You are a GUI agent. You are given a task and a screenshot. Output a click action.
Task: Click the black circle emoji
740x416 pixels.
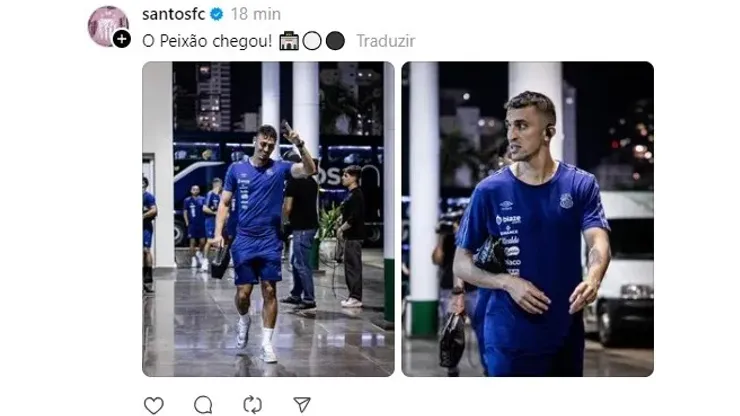335,41
